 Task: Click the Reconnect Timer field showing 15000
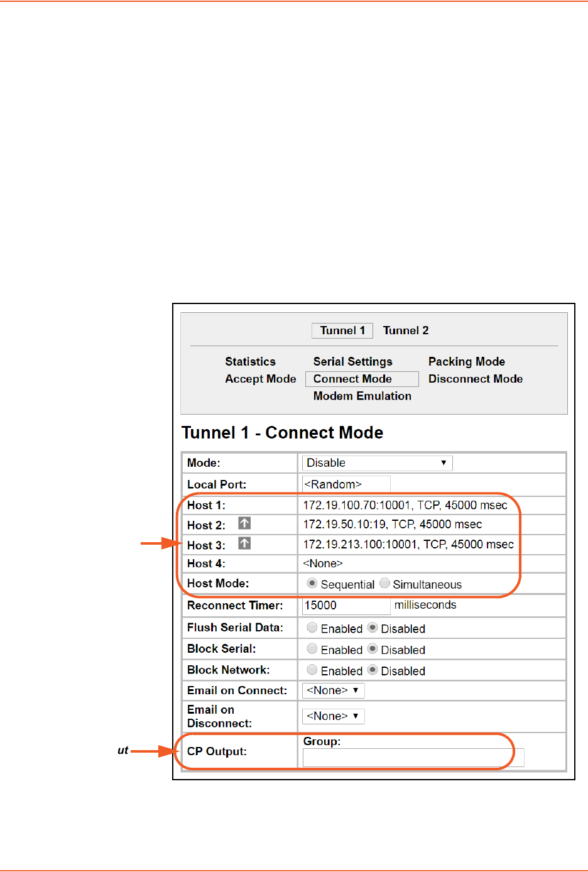click(346, 606)
